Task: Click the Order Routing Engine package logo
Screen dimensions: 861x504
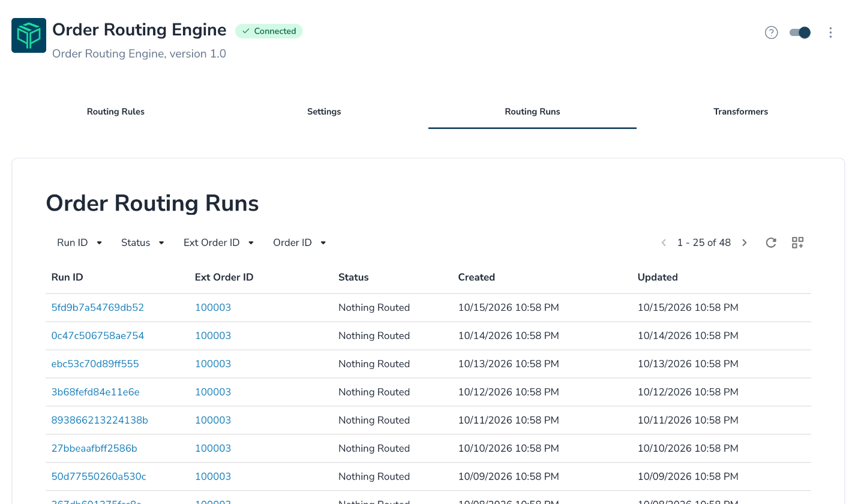Action: [x=29, y=35]
